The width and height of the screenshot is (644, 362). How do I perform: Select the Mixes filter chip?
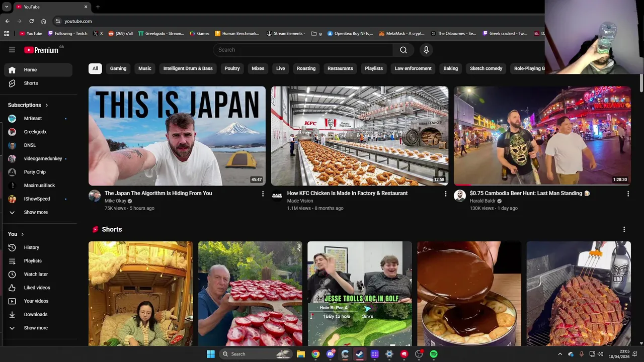click(x=258, y=68)
